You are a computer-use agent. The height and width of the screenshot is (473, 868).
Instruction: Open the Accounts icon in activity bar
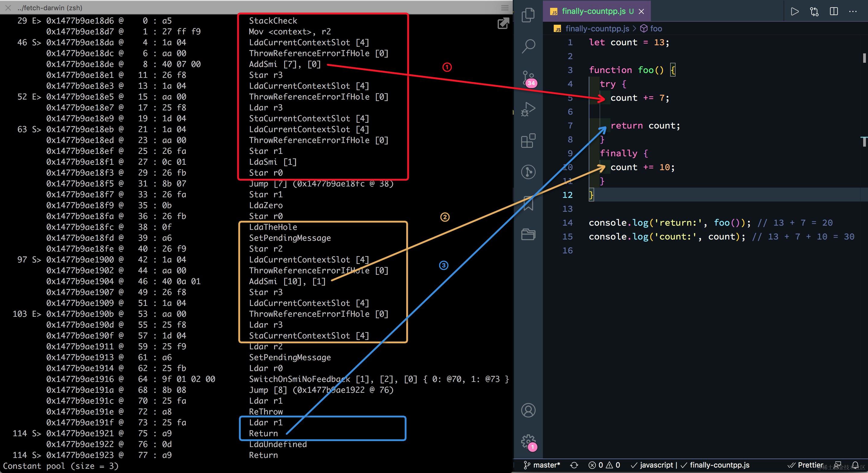pos(528,410)
